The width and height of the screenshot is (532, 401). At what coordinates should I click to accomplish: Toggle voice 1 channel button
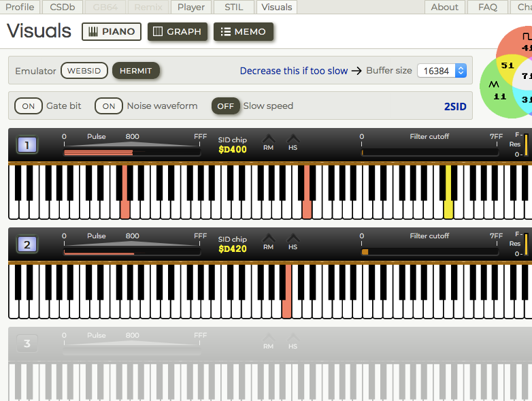[x=27, y=145]
